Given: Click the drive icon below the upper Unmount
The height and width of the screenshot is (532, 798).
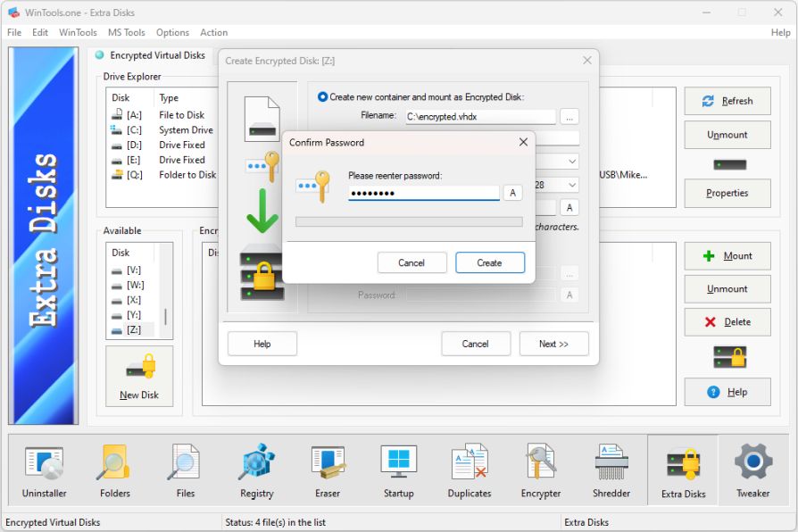Looking at the screenshot, I should pos(729,164).
